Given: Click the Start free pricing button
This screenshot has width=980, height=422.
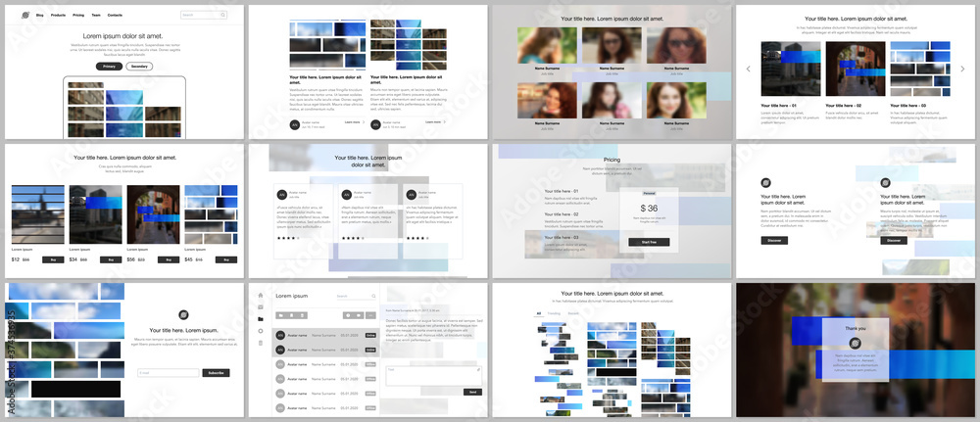Looking at the screenshot, I should pyautogui.click(x=649, y=242).
